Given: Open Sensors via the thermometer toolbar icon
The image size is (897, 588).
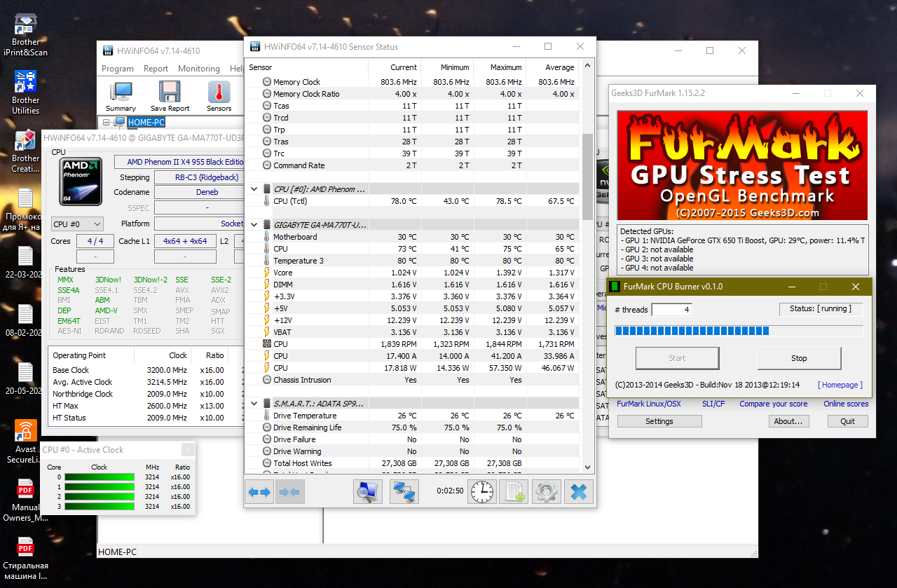Looking at the screenshot, I should click(219, 96).
